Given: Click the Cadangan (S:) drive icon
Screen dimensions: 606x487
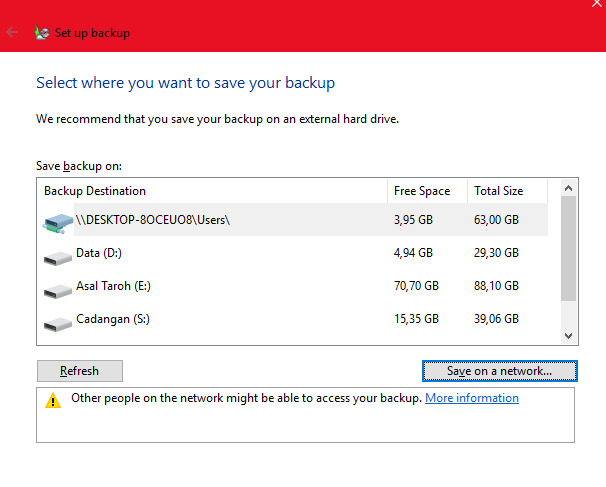Looking at the screenshot, I should coord(58,324).
